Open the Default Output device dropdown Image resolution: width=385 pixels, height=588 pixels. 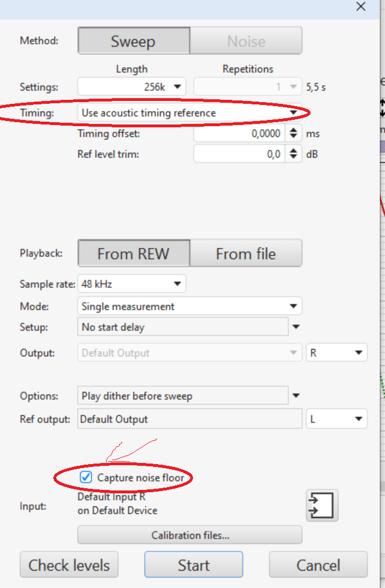190,352
